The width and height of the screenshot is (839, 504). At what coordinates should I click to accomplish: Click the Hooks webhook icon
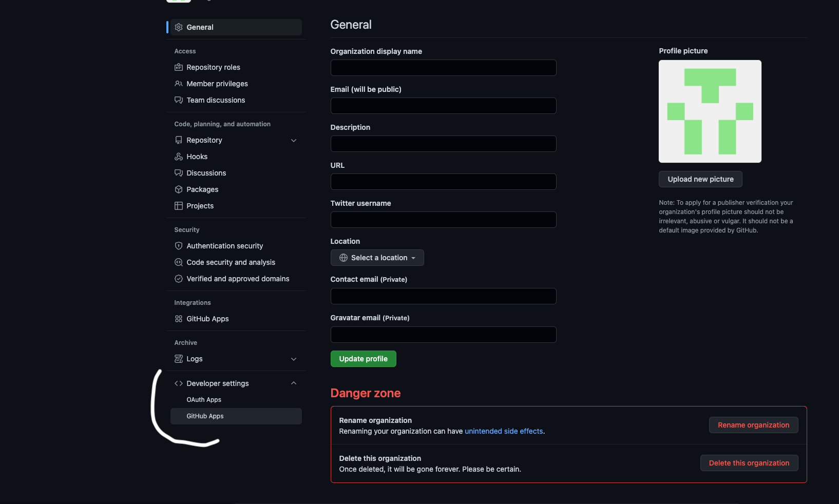tap(178, 157)
